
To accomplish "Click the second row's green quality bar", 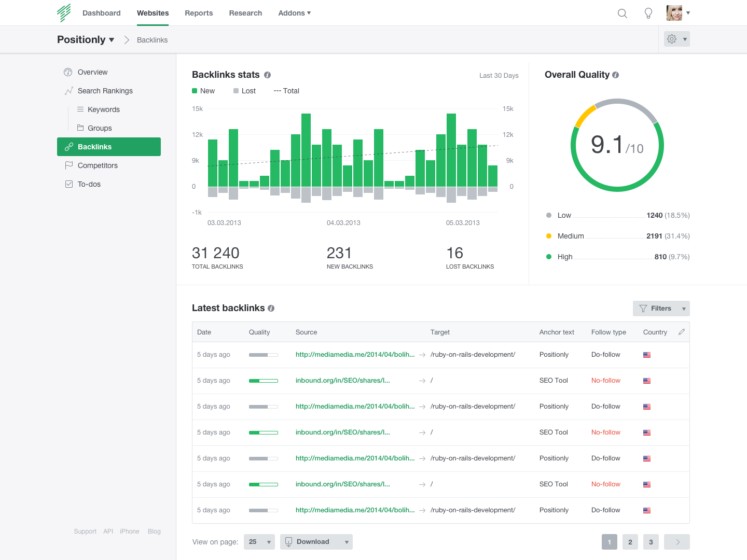I will (264, 381).
